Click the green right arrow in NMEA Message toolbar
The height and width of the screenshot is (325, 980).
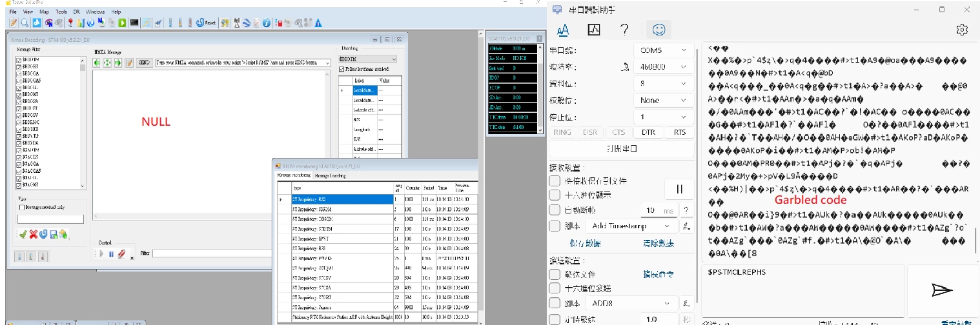tap(118, 63)
